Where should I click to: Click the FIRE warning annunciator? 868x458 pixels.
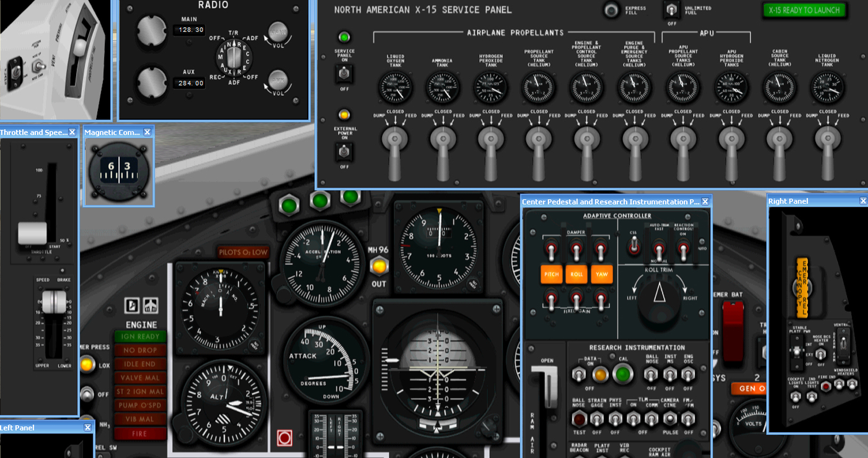tap(140, 434)
